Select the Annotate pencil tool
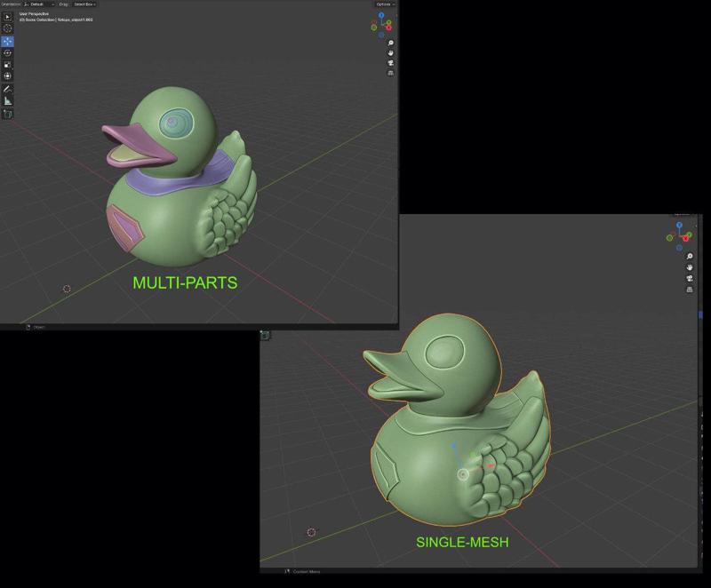The height and width of the screenshot is (588, 711). tap(8, 89)
